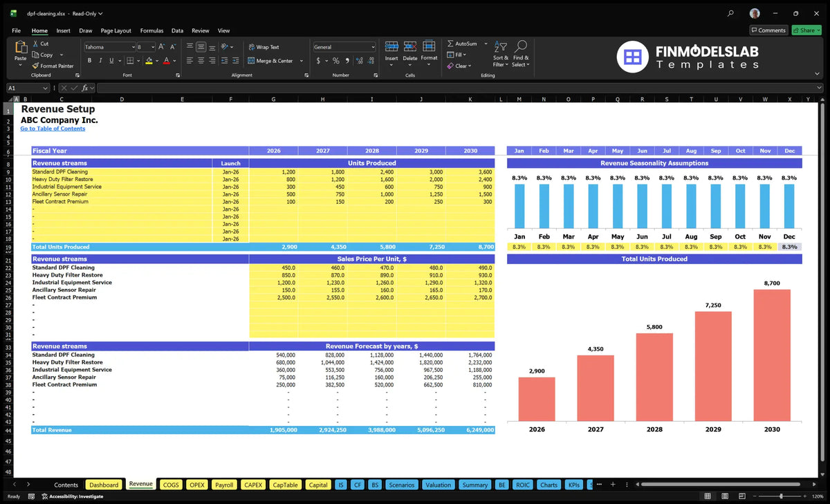Click the Insert Cells icon

[x=391, y=46]
